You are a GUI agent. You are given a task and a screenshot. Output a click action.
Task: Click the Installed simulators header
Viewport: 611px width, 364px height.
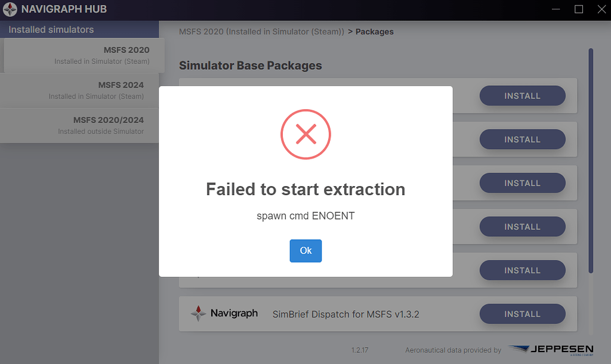point(51,29)
